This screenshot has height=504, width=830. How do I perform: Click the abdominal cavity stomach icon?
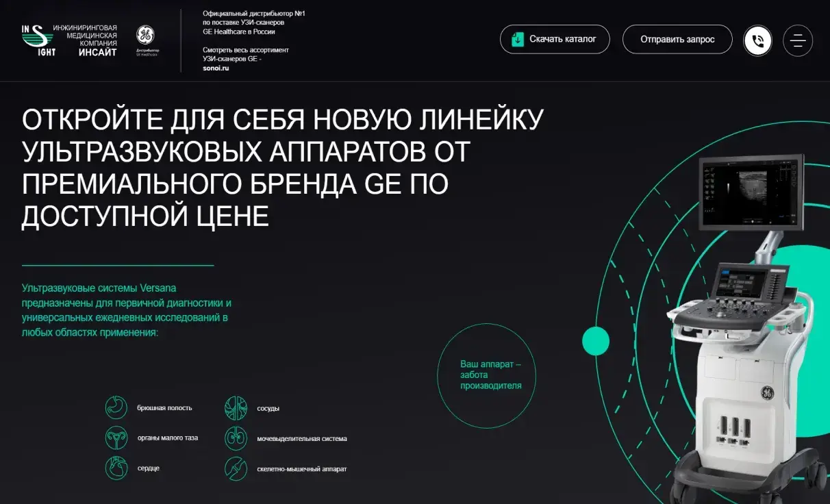click(x=116, y=408)
